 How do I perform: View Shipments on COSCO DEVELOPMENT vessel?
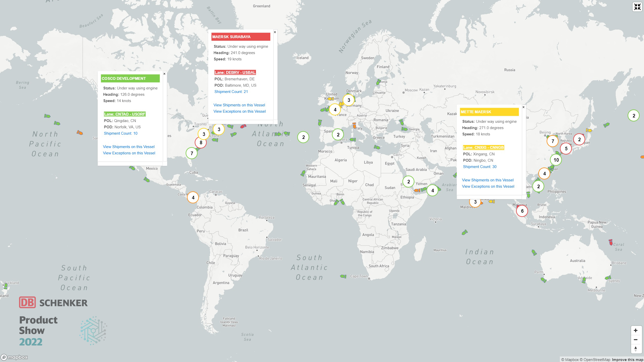click(129, 147)
